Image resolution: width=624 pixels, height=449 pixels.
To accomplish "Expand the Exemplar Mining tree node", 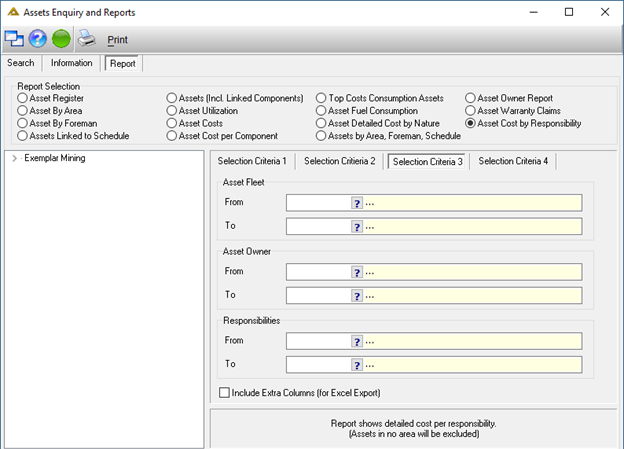I will pyautogui.click(x=14, y=158).
